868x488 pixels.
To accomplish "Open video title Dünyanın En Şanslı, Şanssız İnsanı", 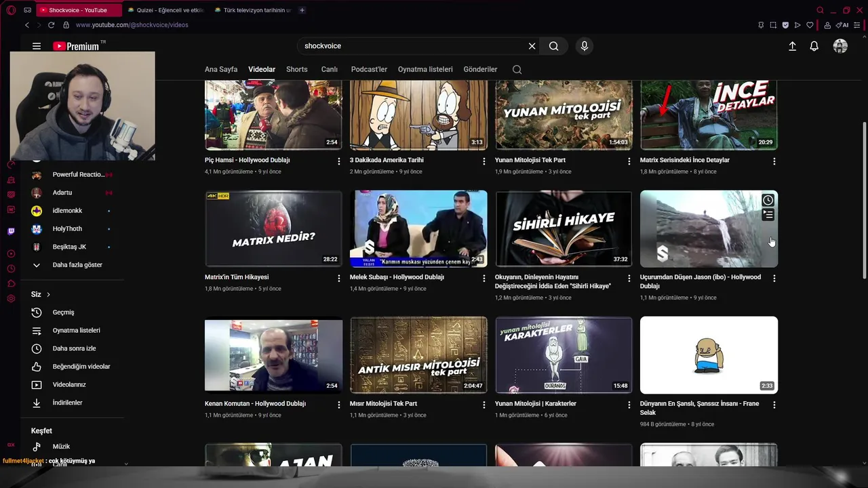I will point(699,408).
